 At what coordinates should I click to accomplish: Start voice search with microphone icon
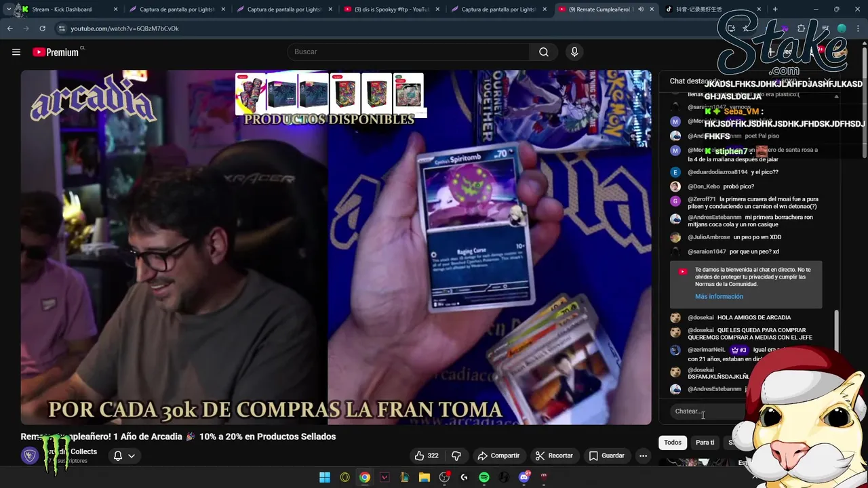click(574, 52)
